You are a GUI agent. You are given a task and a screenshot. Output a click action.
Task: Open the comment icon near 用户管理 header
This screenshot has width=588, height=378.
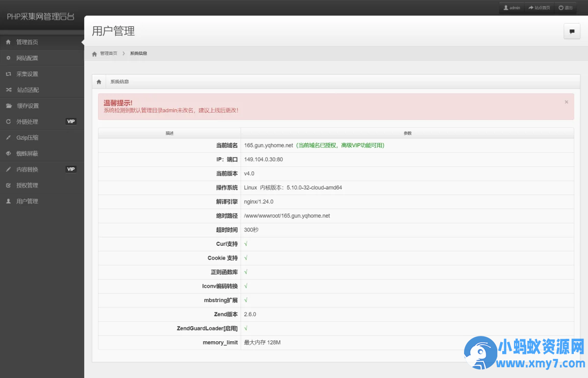[x=571, y=31]
